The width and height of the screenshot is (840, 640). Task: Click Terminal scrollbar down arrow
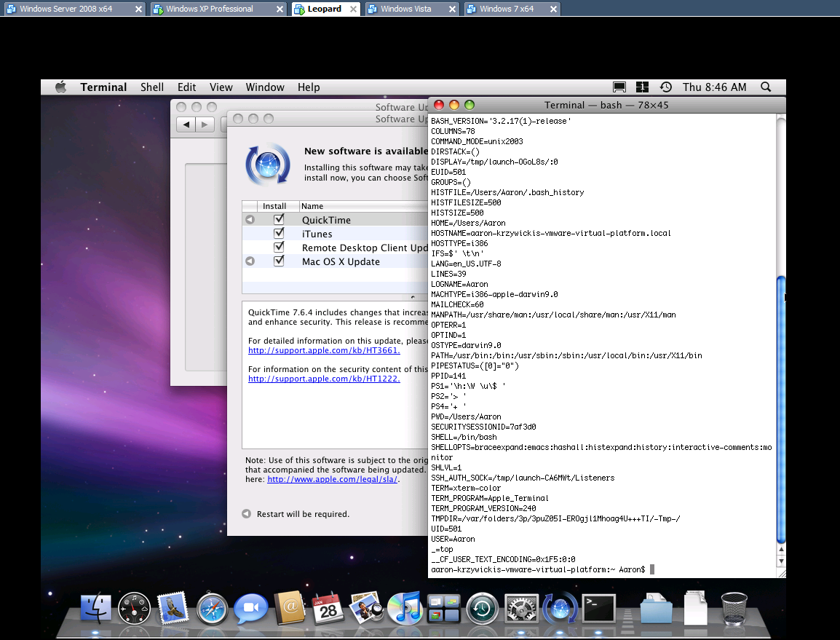[781, 561]
